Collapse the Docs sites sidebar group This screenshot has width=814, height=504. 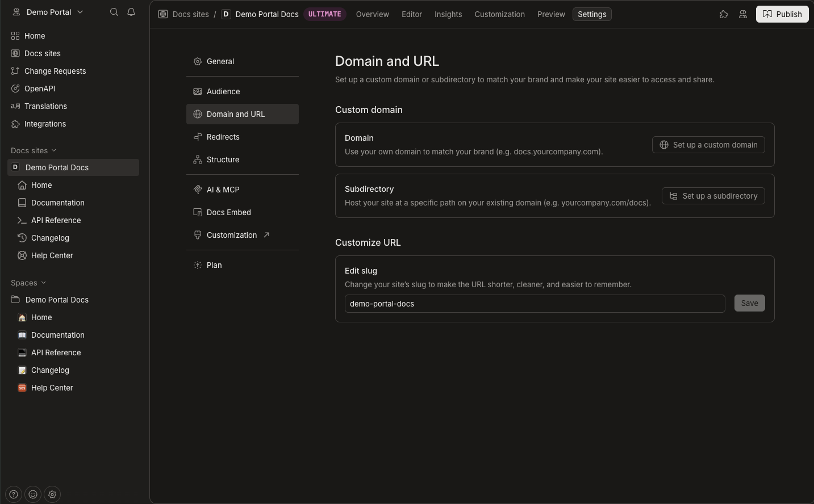click(34, 150)
